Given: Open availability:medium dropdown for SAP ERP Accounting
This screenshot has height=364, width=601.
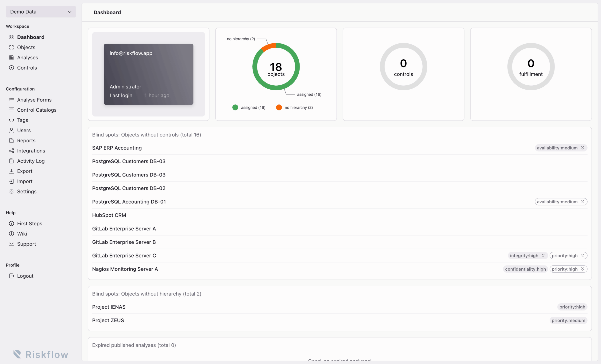Looking at the screenshot, I should 561,148.
